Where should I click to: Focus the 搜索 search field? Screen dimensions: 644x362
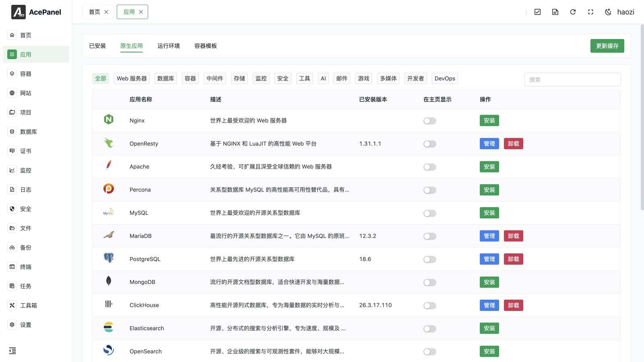click(x=573, y=80)
